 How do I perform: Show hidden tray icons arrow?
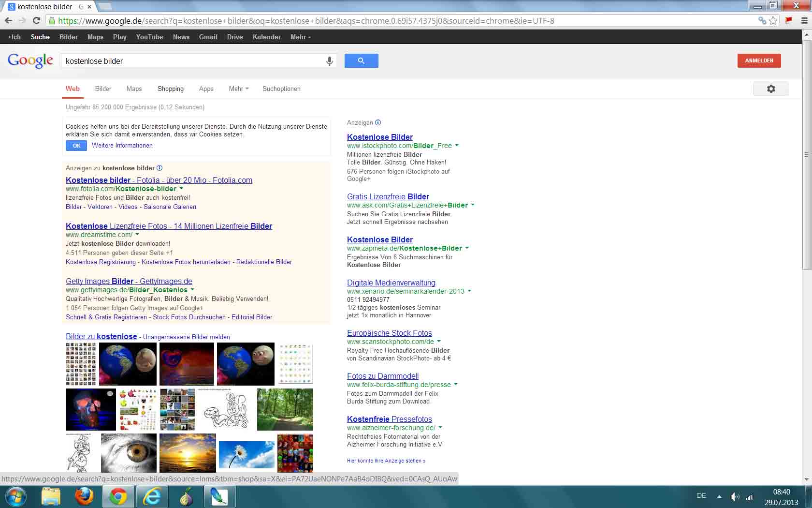[719, 497]
